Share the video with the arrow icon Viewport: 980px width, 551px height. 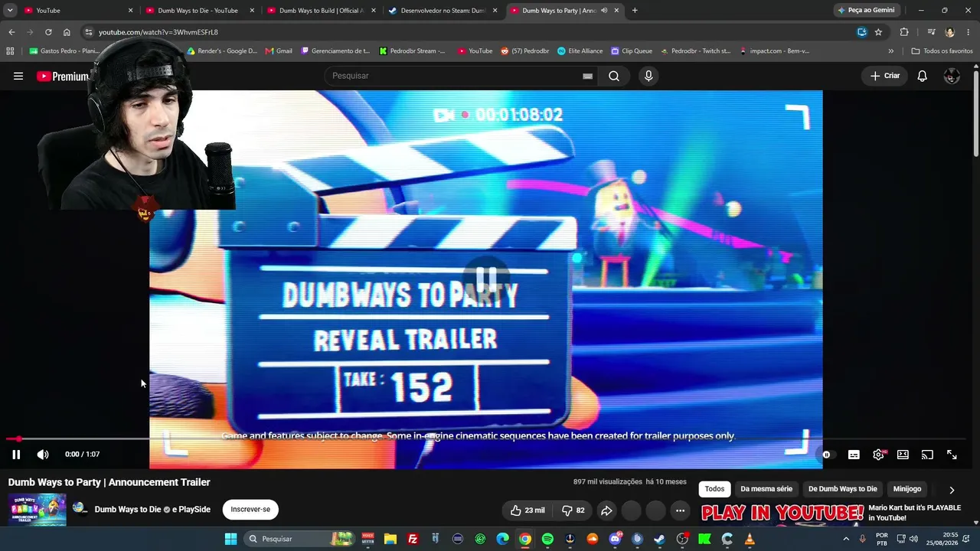click(606, 510)
